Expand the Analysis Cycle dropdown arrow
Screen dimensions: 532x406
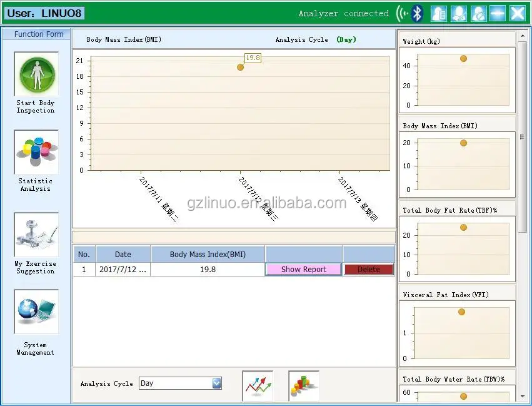(216, 383)
